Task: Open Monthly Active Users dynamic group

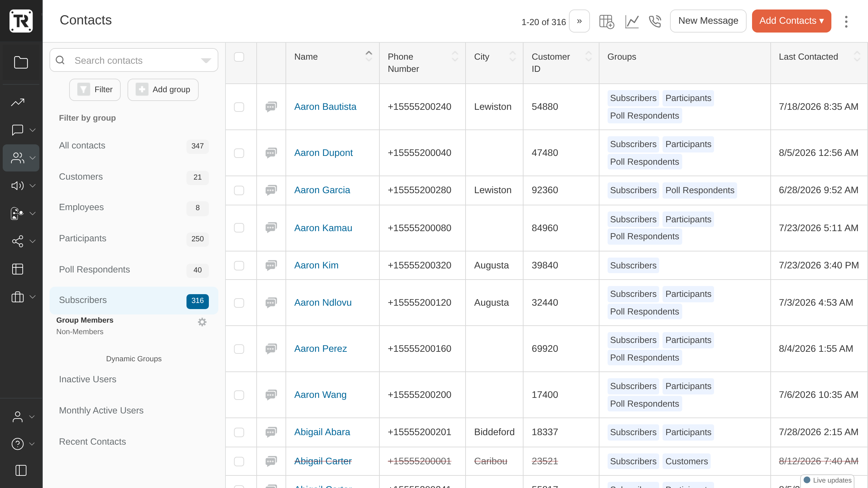Action: click(134, 411)
